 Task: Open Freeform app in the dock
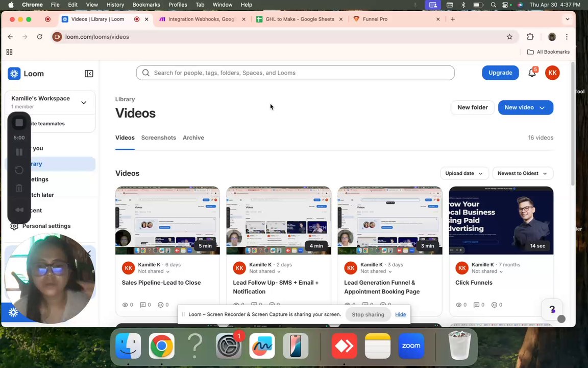[262, 346]
